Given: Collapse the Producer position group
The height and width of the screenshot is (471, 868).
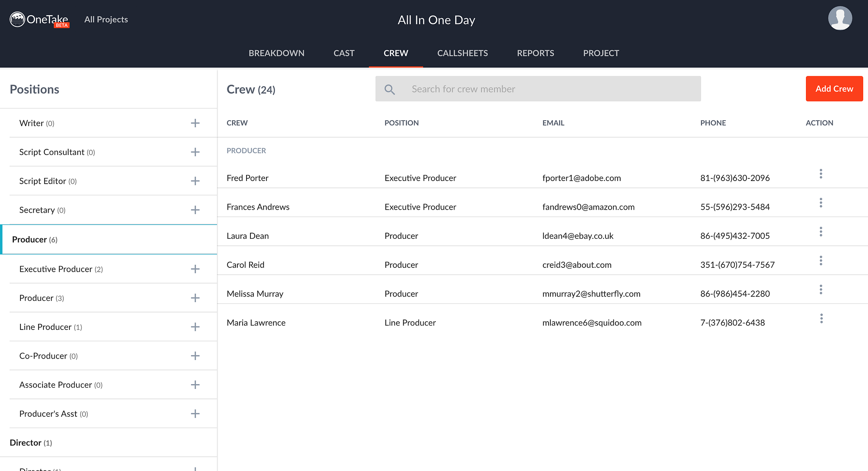Looking at the screenshot, I should 35,240.
